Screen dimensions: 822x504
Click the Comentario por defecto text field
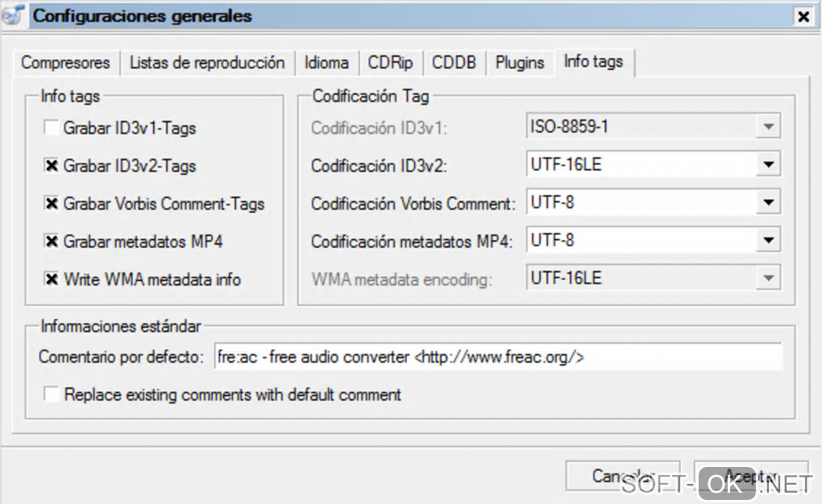coord(498,357)
